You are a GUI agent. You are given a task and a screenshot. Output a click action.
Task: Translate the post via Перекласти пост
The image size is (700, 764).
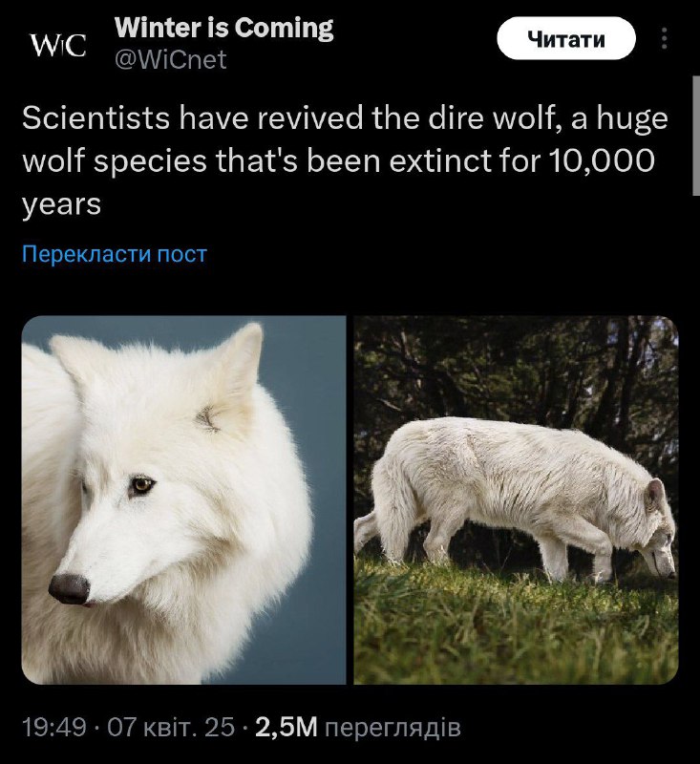[x=115, y=254]
